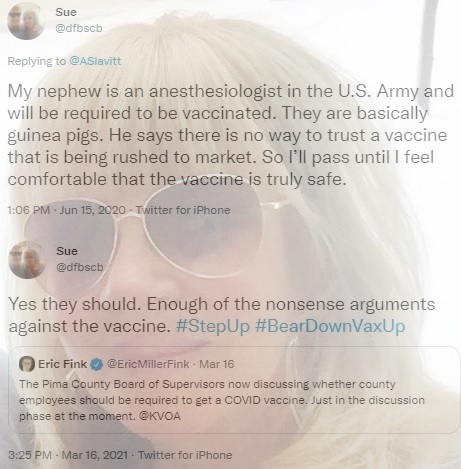Click Twitter for iPhone on first tweet
Image resolution: width=461 pixels, height=469 pixels.
pos(183,210)
